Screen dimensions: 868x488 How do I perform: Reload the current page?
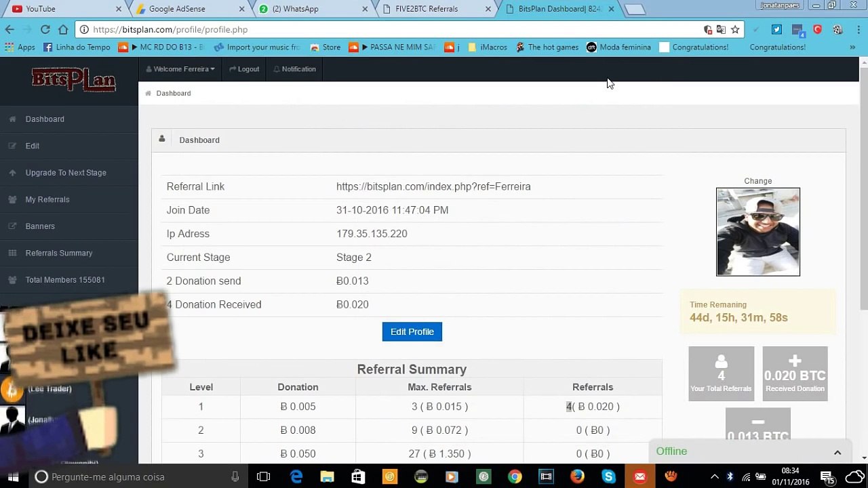[45, 30]
